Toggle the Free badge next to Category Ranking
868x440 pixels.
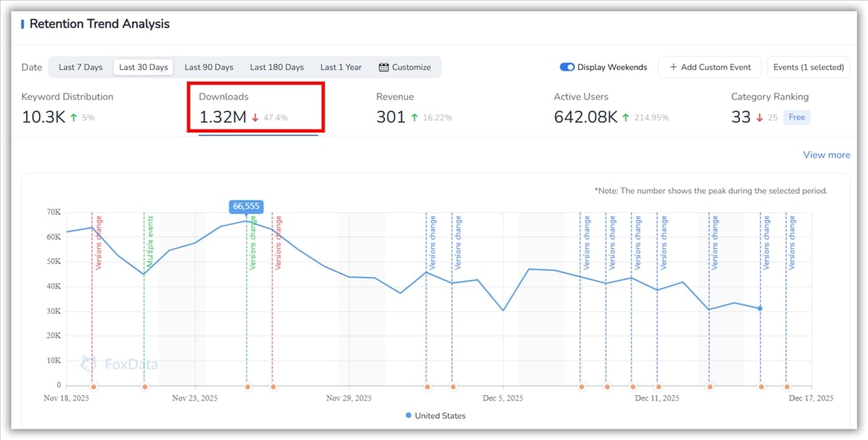pyautogui.click(x=796, y=116)
